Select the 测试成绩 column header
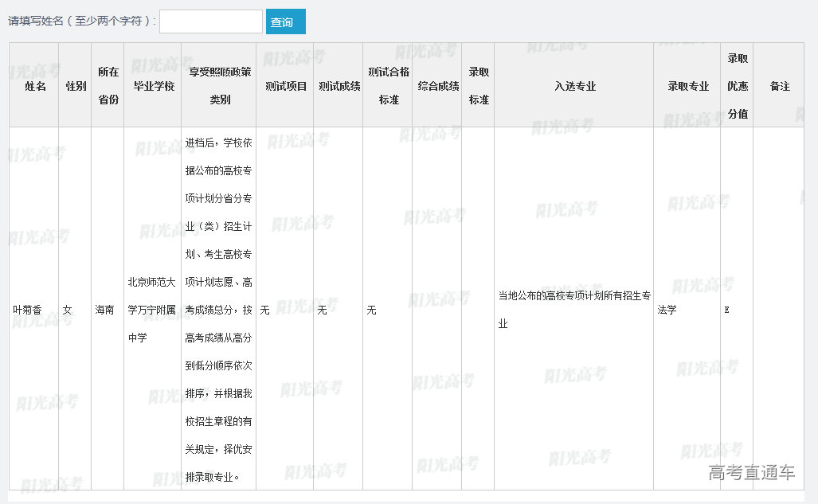This screenshot has width=818, height=504. (x=339, y=86)
